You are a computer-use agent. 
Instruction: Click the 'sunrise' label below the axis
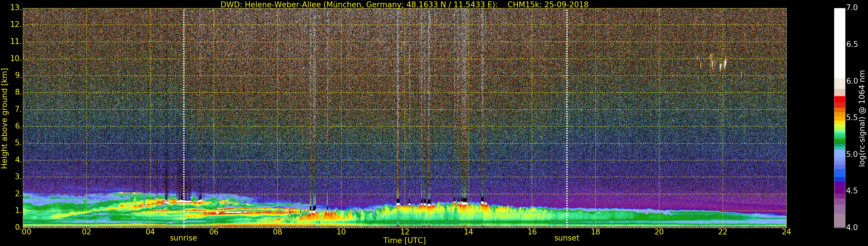[x=183, y=238]
